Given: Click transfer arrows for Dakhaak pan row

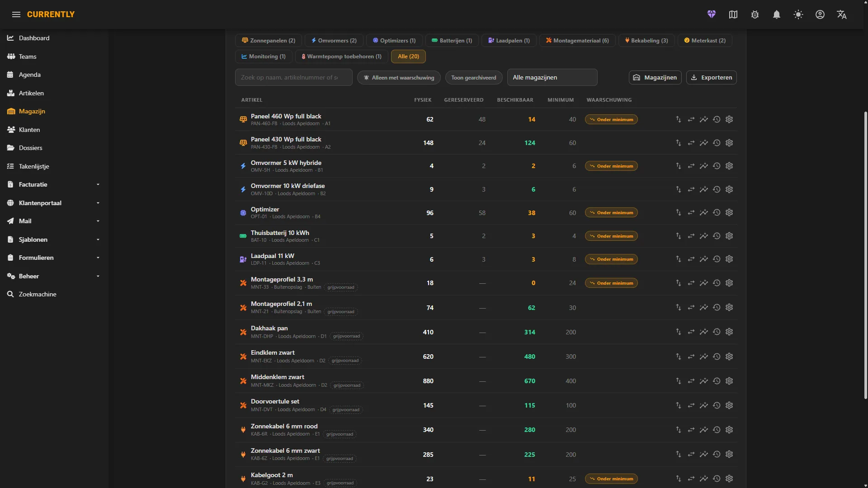Looking at the screenshot, I should tap(691, 332).
